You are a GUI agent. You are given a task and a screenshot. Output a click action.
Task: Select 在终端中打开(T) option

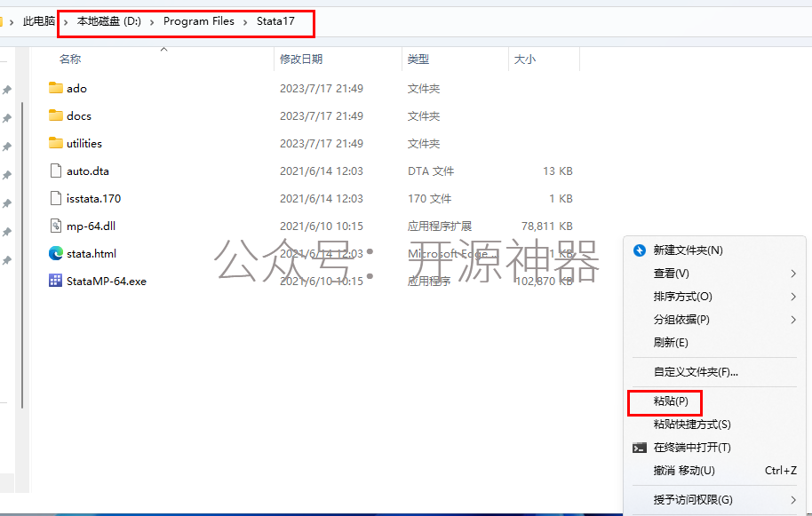point(692,447)
